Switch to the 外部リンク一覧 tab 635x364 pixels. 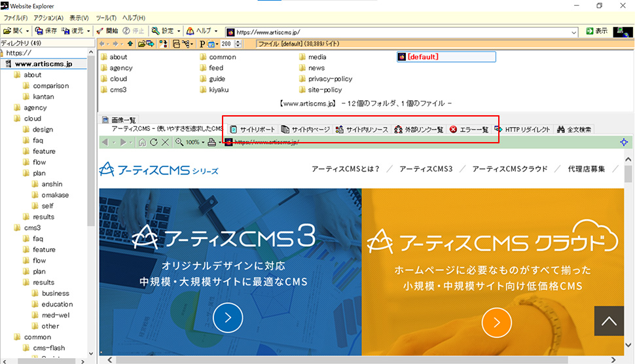(419, 130)
